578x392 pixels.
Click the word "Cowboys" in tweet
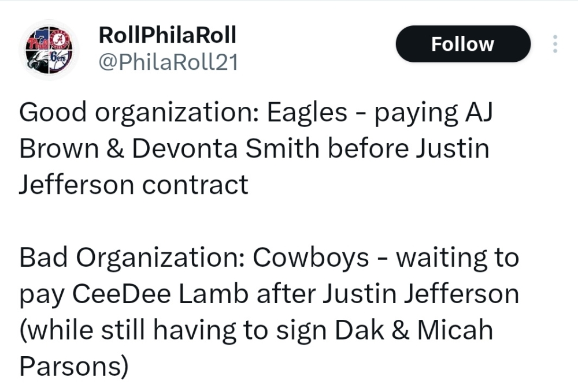(312, 257)
